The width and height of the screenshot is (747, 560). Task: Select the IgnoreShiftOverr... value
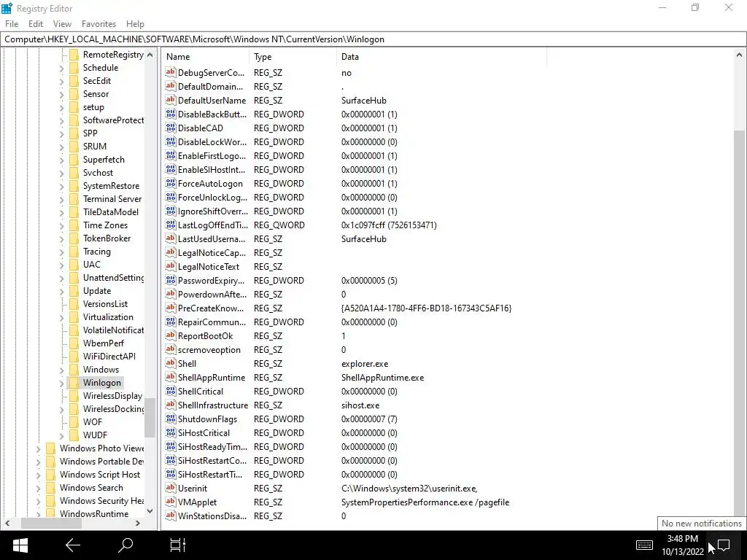point(213,211)
